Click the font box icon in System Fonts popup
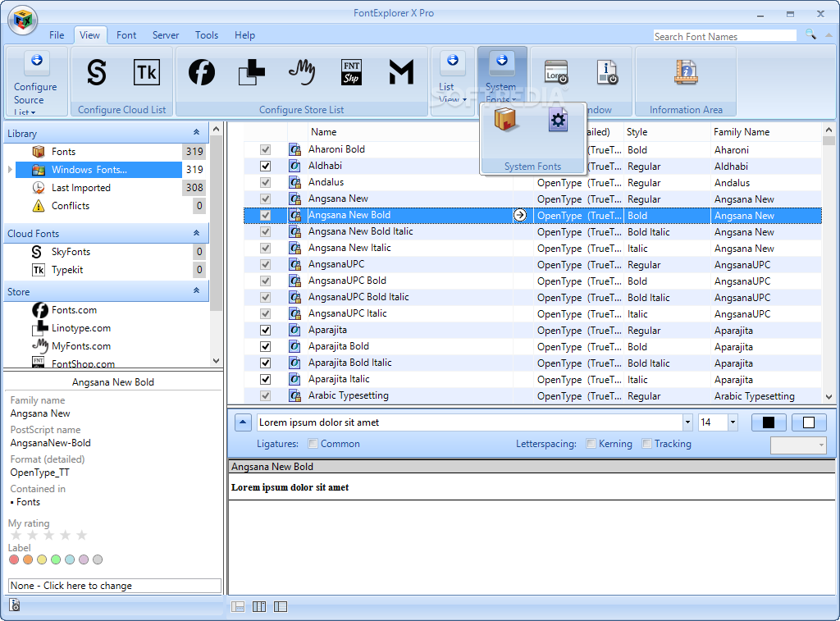 pos(504,120)
